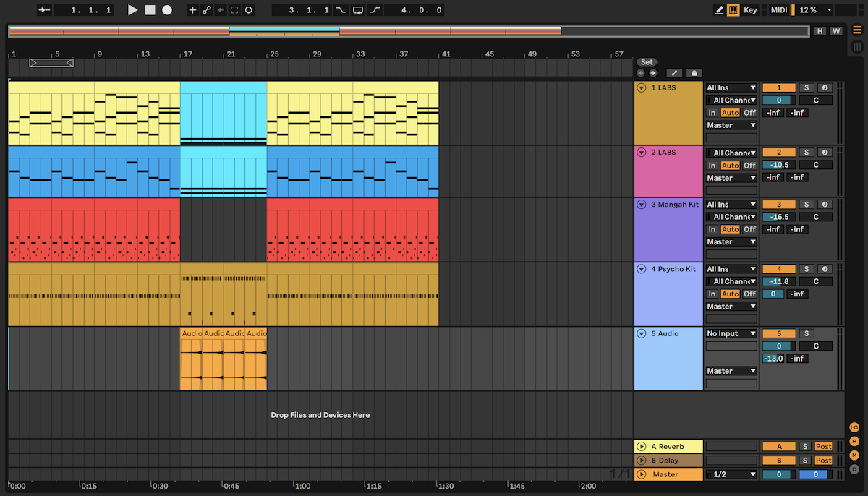Viewport: 868px width, 496px height.
Task: Enable Draw Mode pencil icon
Action: coord(719,10)
